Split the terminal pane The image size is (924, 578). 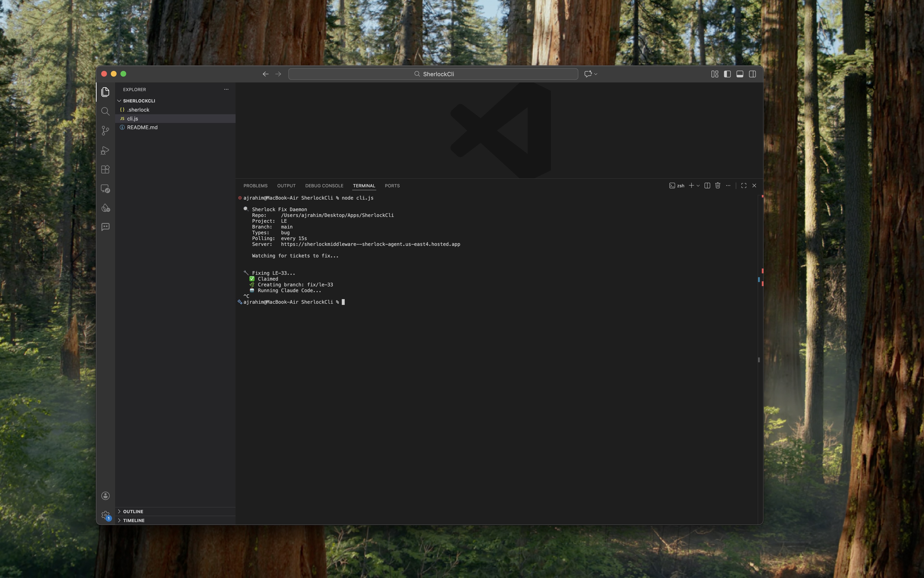tap(707, 186)
